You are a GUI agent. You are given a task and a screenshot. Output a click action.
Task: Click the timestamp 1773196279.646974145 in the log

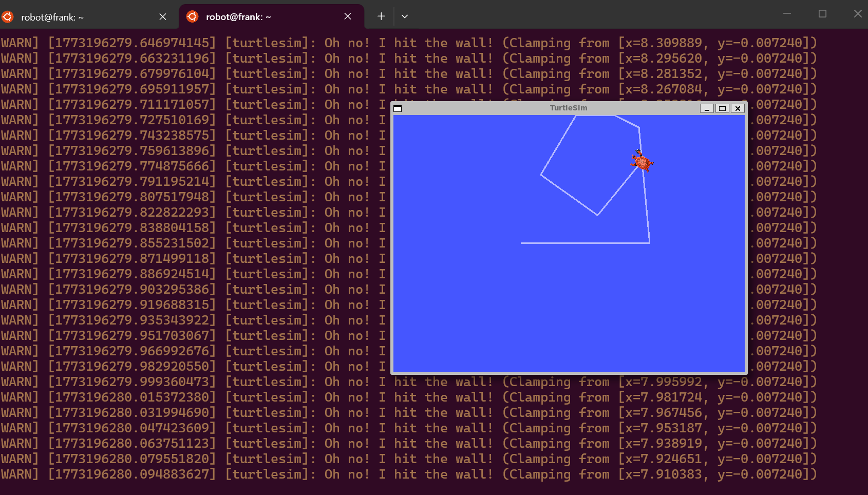[x=132, y=43]
